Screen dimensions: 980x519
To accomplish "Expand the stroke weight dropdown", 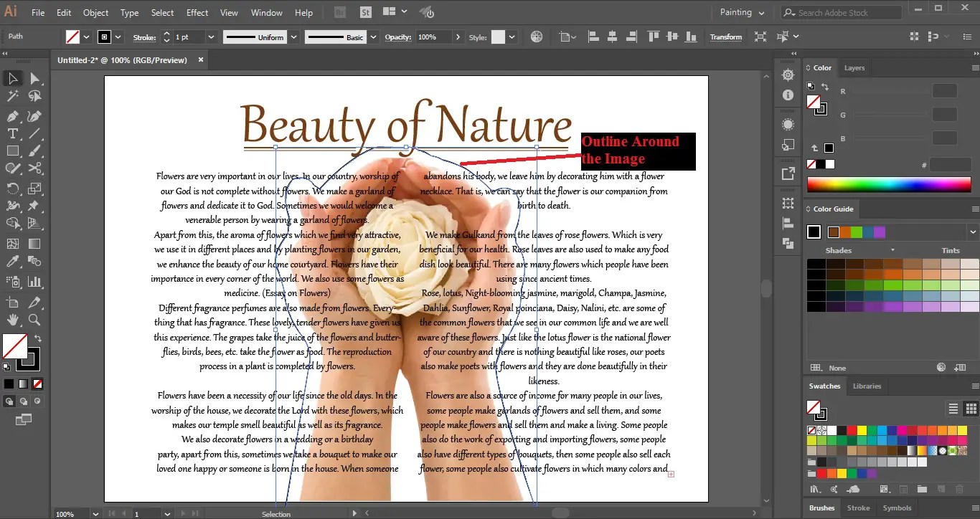I will 211,37.
